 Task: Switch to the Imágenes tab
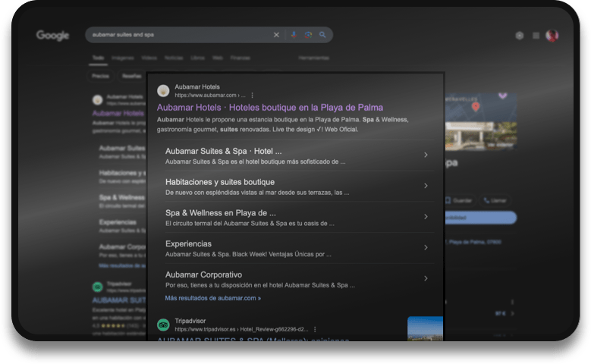123,58
